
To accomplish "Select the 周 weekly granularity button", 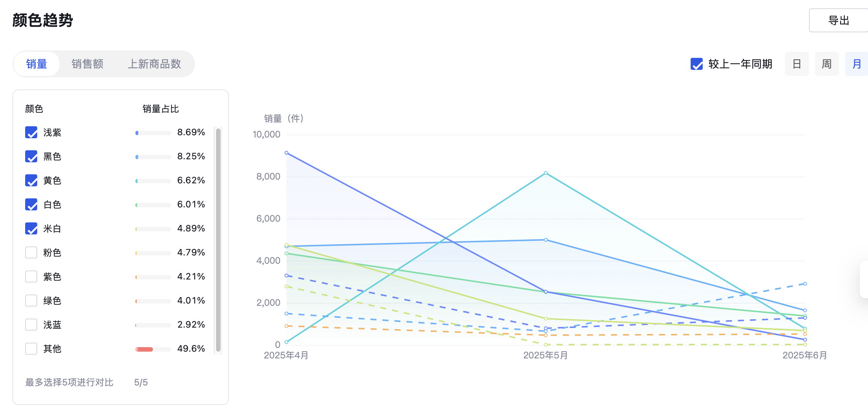I will [827, 64].
